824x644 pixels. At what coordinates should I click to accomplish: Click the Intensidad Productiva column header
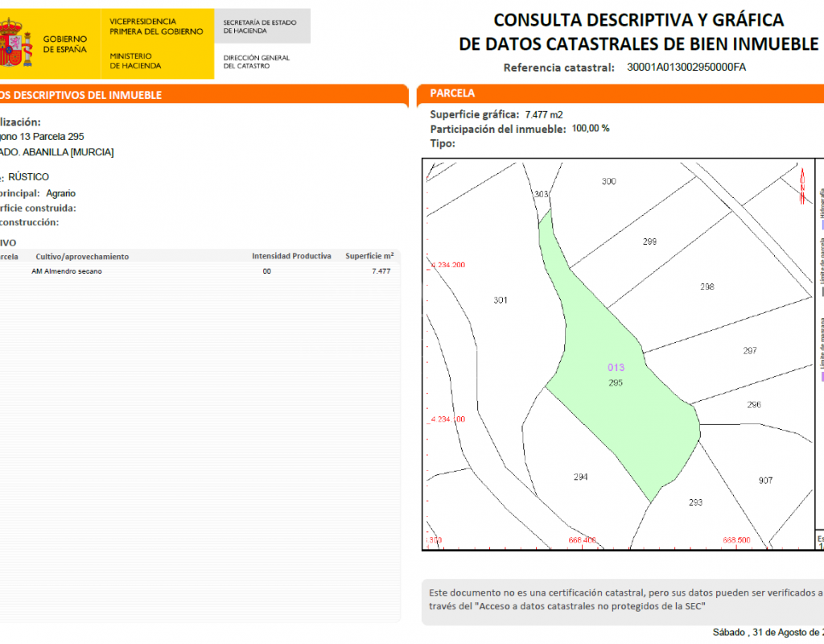tap(291, 256)
